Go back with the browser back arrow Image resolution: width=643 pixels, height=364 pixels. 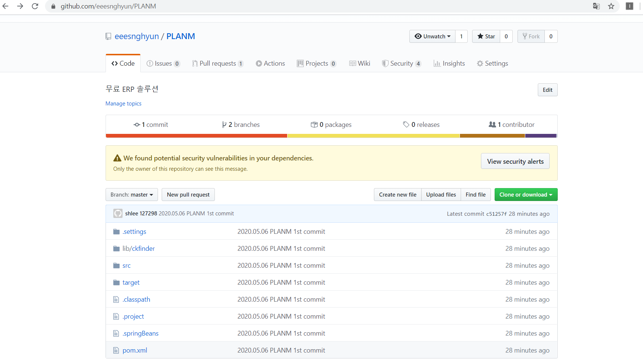[x=6, y=6]
